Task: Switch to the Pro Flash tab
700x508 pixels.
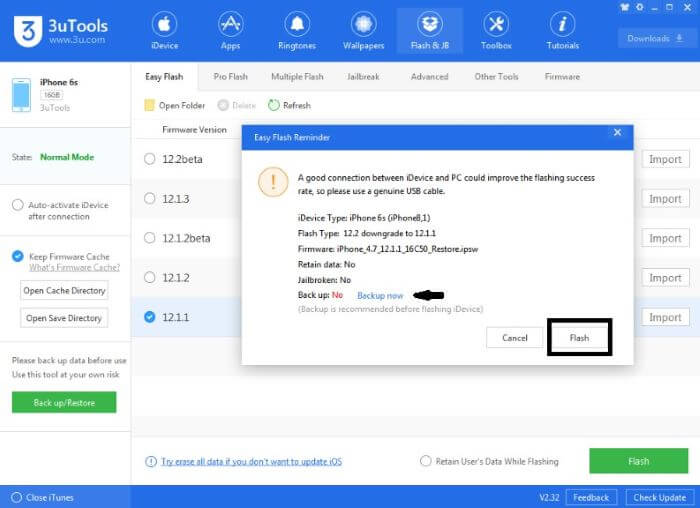Action: [232, 77]
